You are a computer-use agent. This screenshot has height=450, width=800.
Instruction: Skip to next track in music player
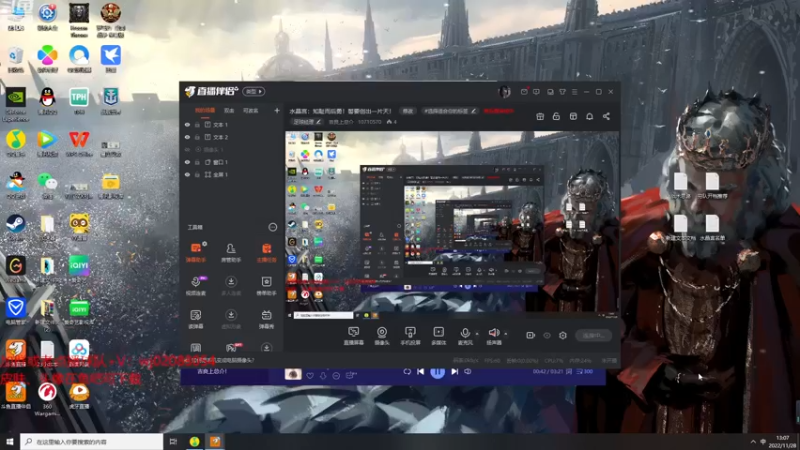[455, 372]
